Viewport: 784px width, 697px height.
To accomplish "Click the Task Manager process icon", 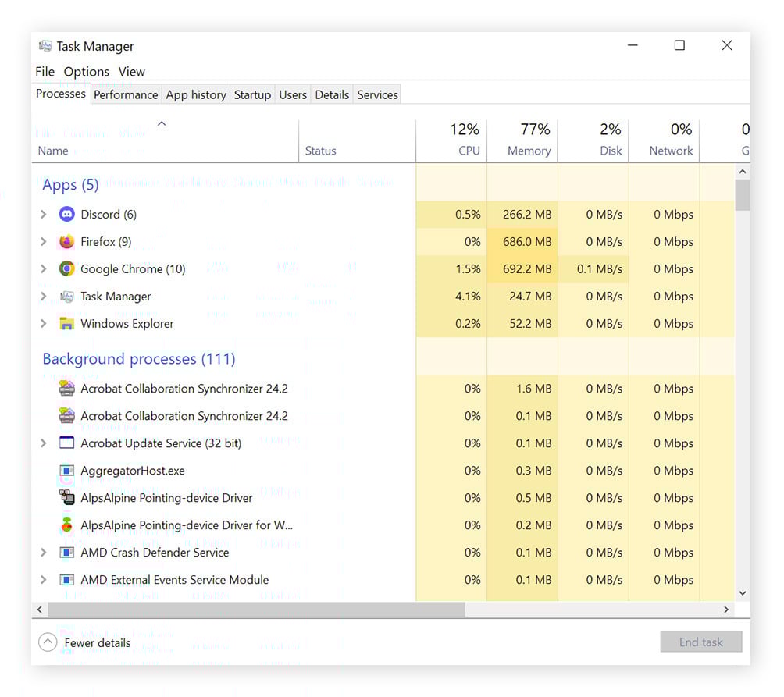I will (x=66, y=296).
